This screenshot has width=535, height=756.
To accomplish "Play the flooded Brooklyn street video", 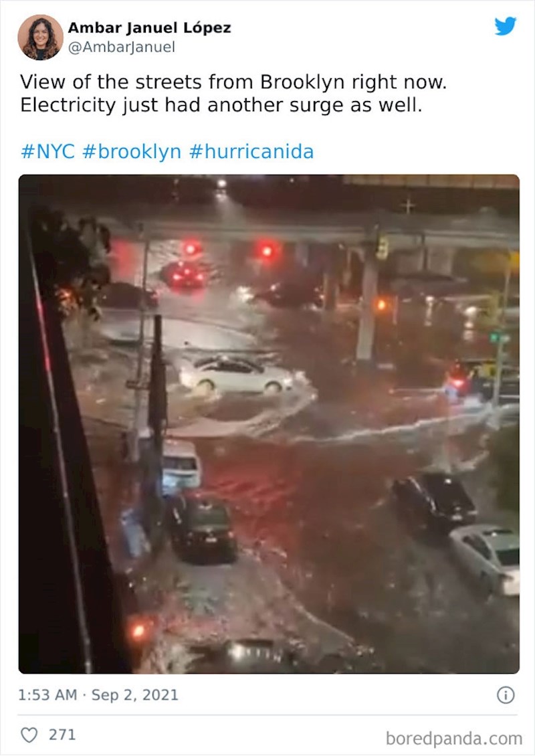I will pos(269,423).
